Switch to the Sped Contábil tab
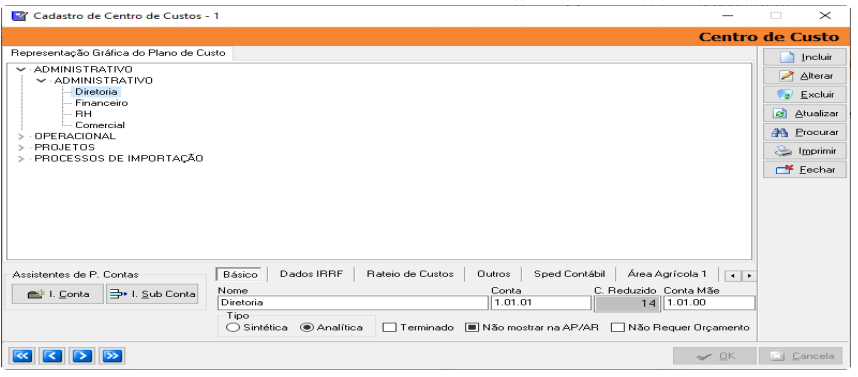858x377 pixels. (x=569, y=274)
